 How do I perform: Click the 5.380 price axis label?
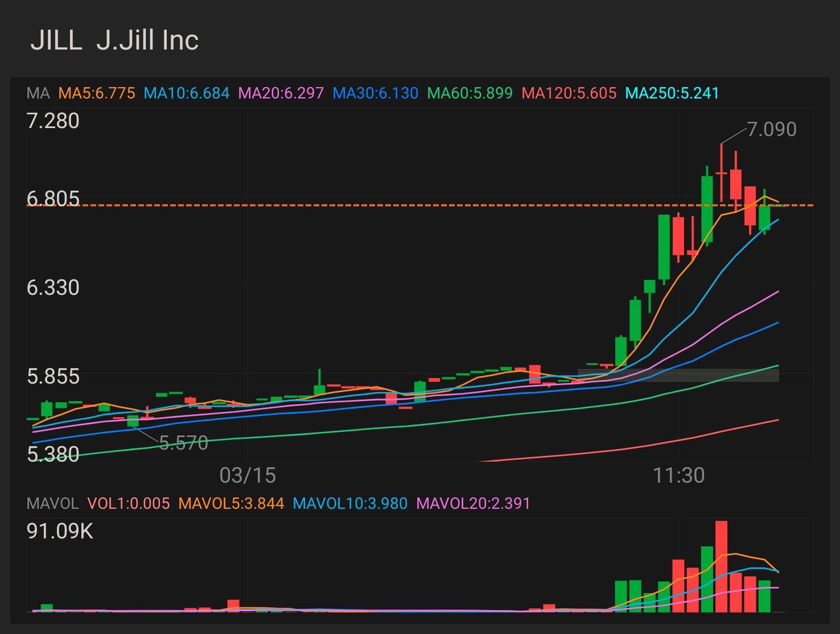53,454
